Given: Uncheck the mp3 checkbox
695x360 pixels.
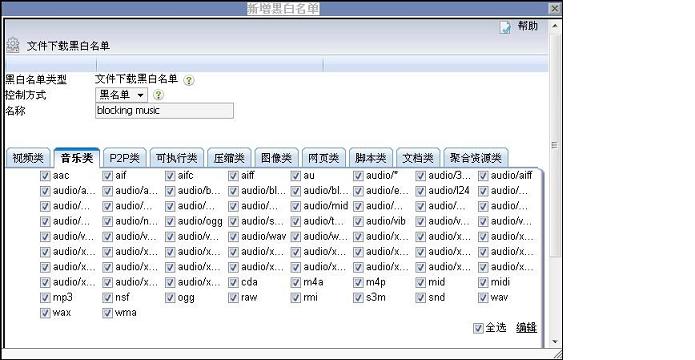Looking at the screenshot, I should point(45,297).
